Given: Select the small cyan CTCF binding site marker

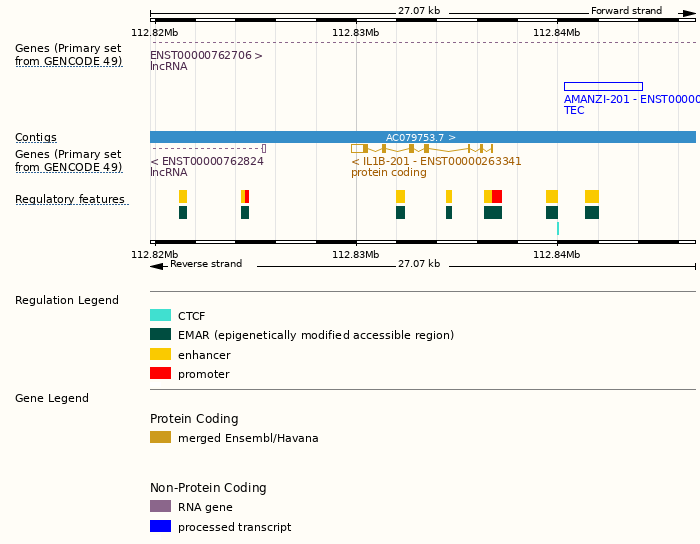Looking at the screenshot, I should [x=558, y=228].
